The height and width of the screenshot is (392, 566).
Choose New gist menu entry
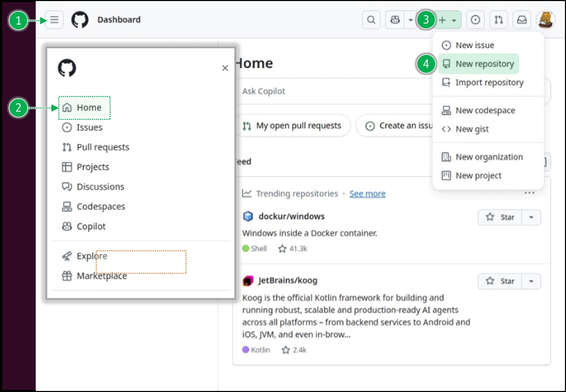tap(487, 129)
